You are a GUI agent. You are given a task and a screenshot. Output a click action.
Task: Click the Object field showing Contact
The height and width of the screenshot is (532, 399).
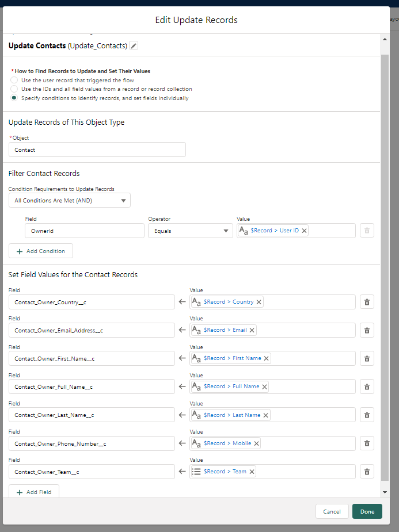97,150
